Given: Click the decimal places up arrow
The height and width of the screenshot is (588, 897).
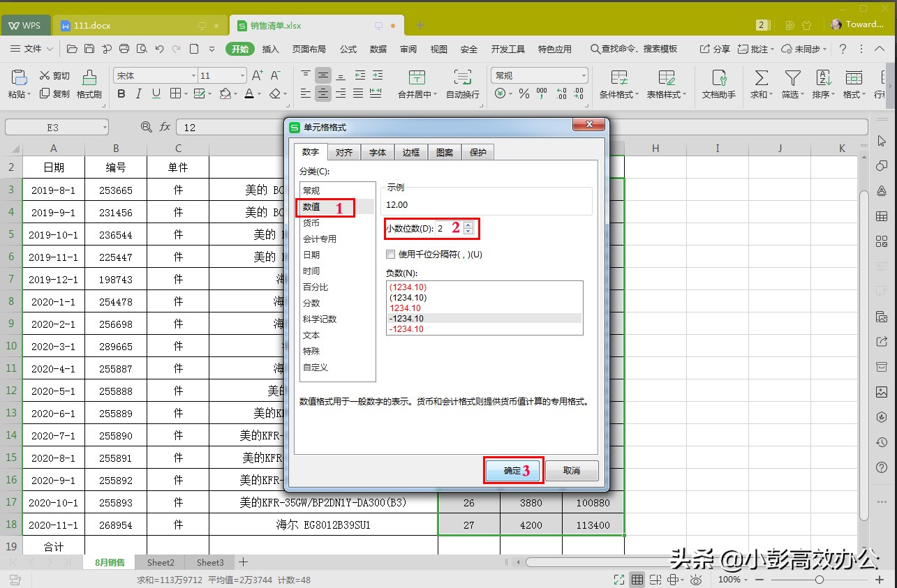Looking at the screenshot, I should click(x=468, y=225).
